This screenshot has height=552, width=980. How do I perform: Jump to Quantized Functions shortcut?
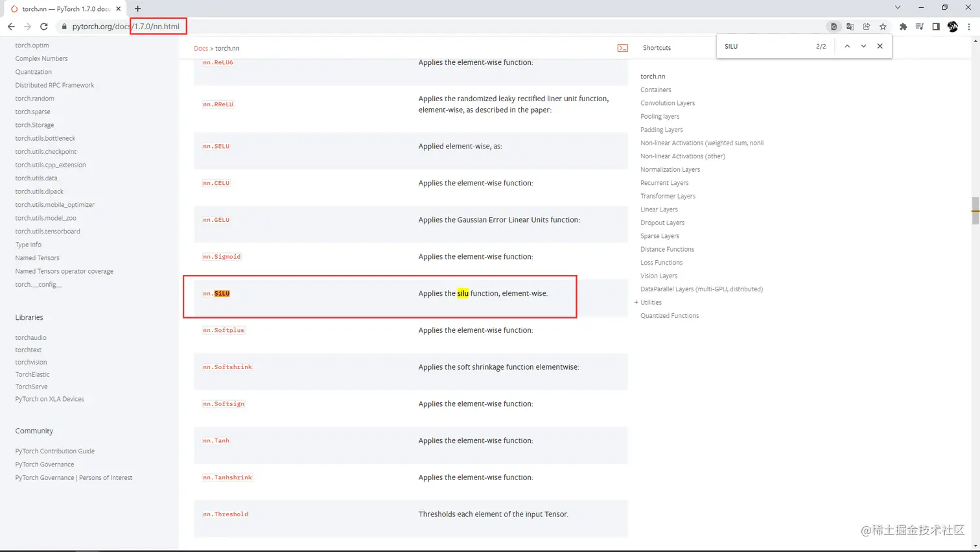(670, 316)
